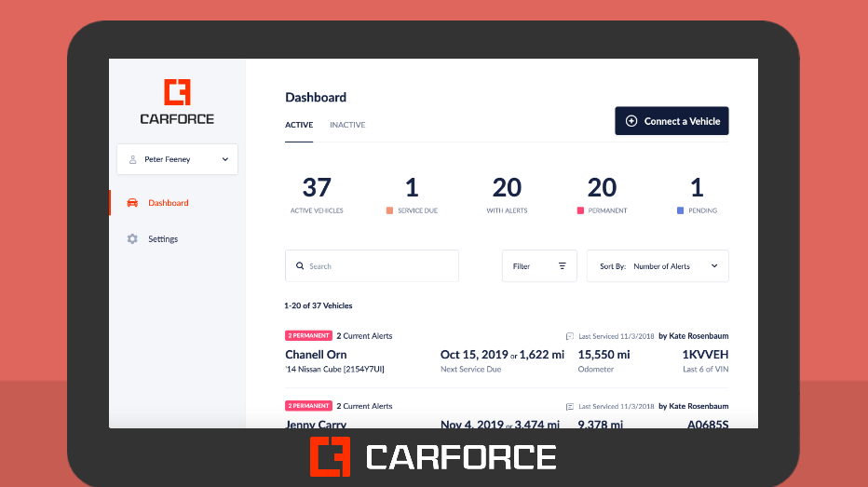Click the pink Permanent color square

[x=580, y=210]
